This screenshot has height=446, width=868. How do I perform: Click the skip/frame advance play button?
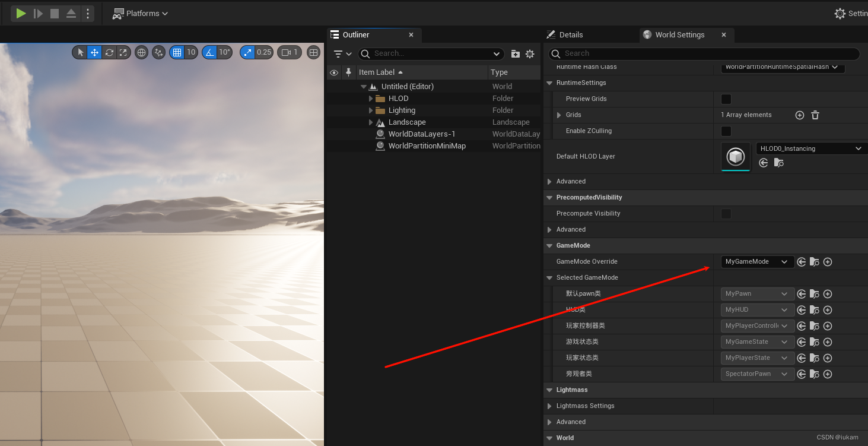click(38, 13)
